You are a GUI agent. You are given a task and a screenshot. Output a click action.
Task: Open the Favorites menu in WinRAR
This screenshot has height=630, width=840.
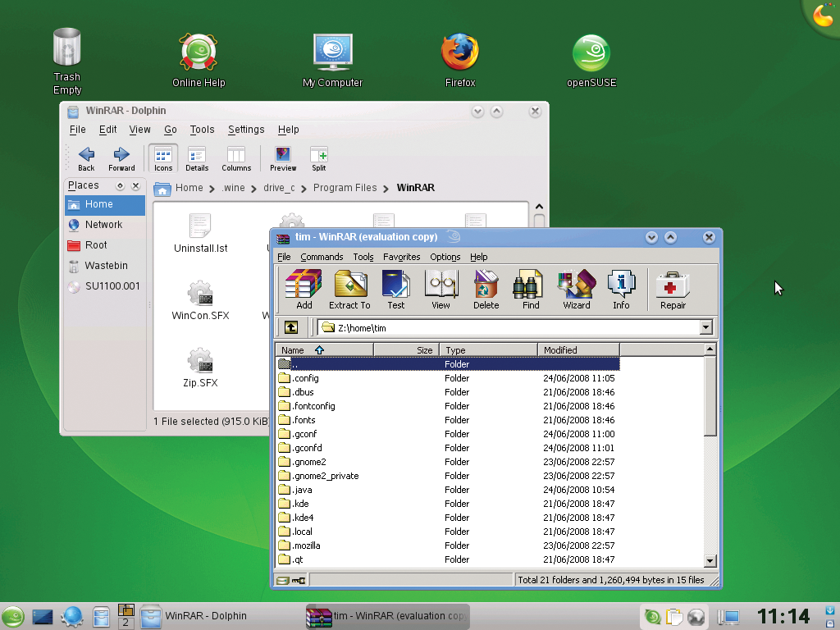tap(402, 257)
